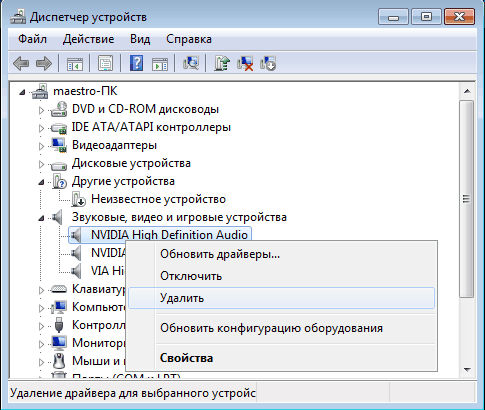
Task: Click the speaker icon of the VIA Hi device
Action: coord(76,271)
